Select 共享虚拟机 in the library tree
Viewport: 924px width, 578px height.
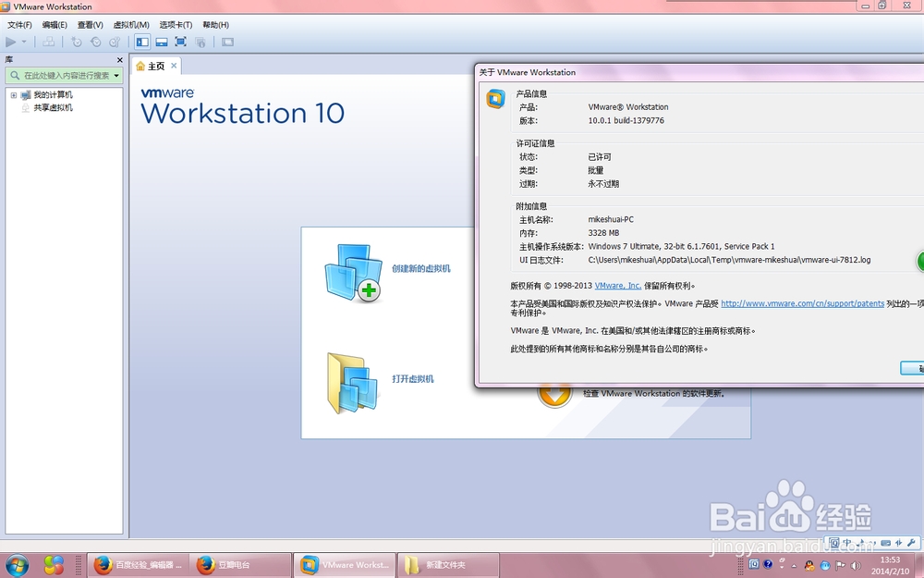pos(53,108)
